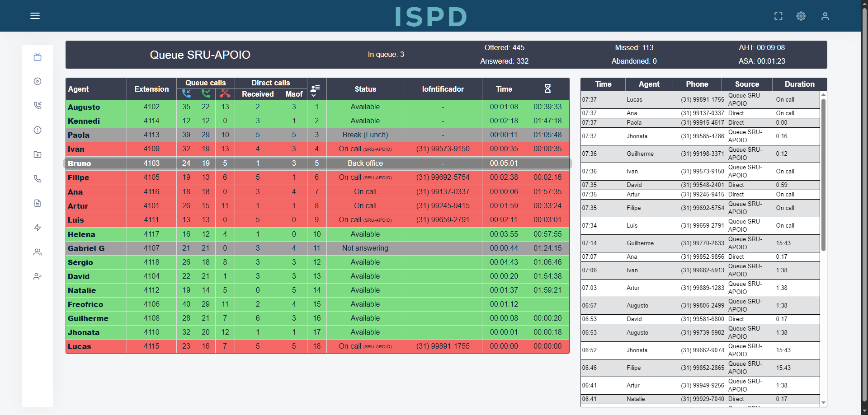This screenshot has width=868, height=415.
Task: Open the lightning bolt sidebar icon
Action: point(38,228)
